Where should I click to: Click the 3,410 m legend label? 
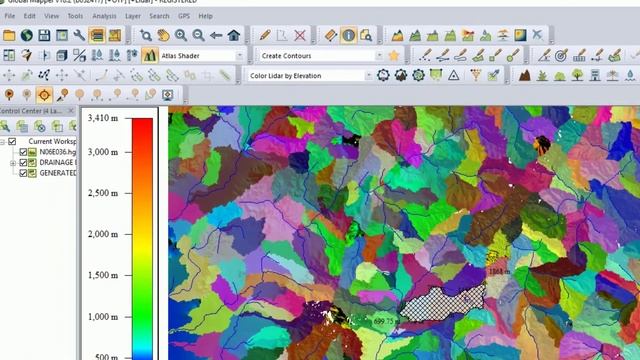pos(103,118)
